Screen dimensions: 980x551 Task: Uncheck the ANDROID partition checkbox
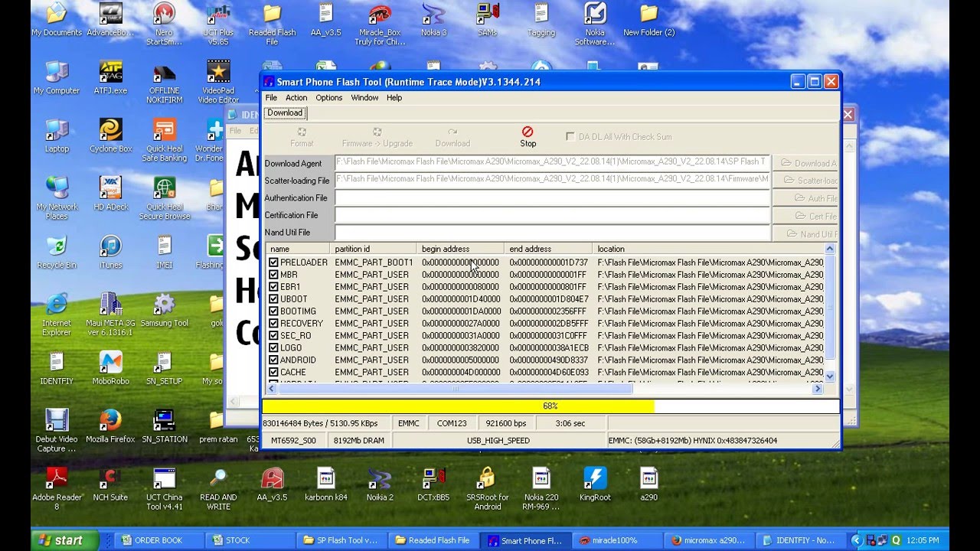273,360
